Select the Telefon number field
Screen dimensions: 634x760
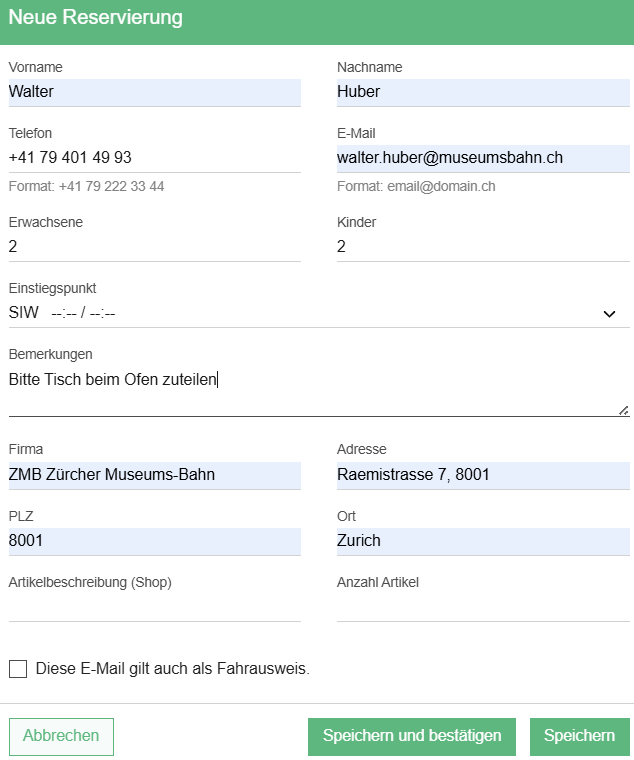click(x=154, y=158)
